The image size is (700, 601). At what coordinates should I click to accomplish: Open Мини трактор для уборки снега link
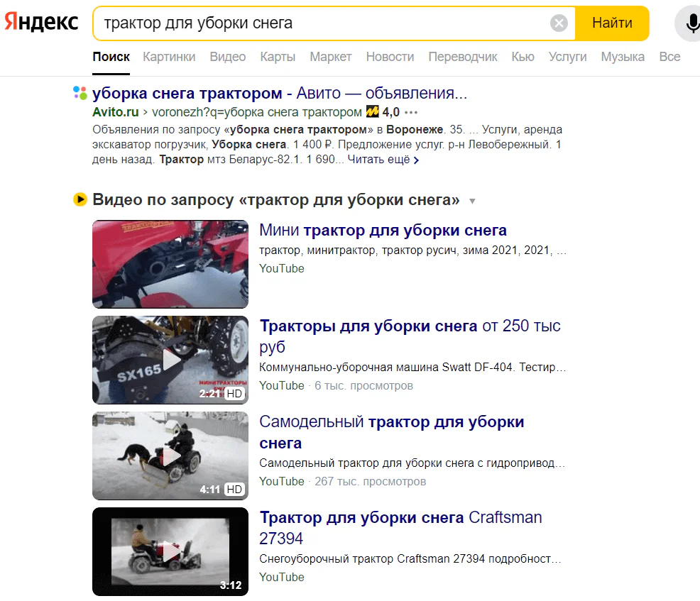[x=383, y=230]
